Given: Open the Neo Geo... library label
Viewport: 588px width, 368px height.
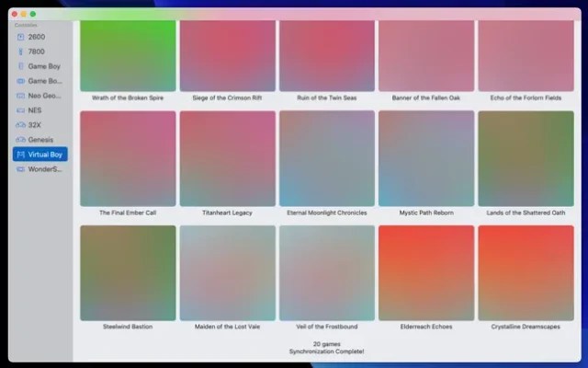Looking at the screenshot, I should [45, 96].
